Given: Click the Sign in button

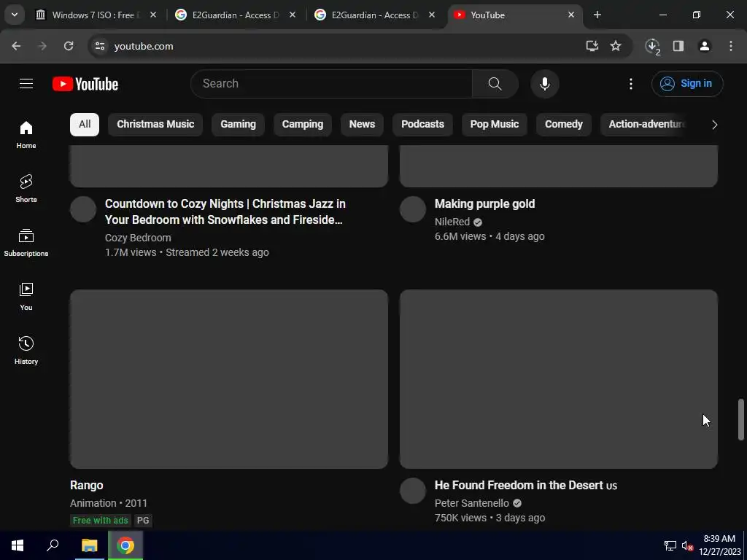Looking at the screenshot, I should (687, 84).
